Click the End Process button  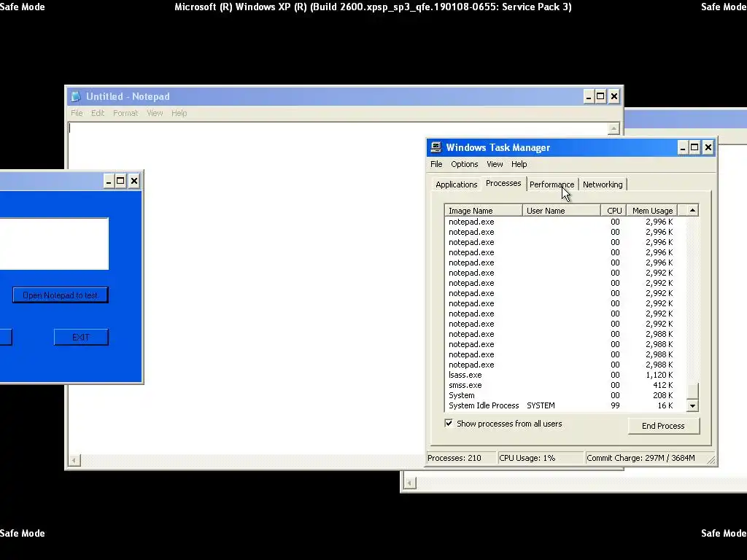pos(663,426)
